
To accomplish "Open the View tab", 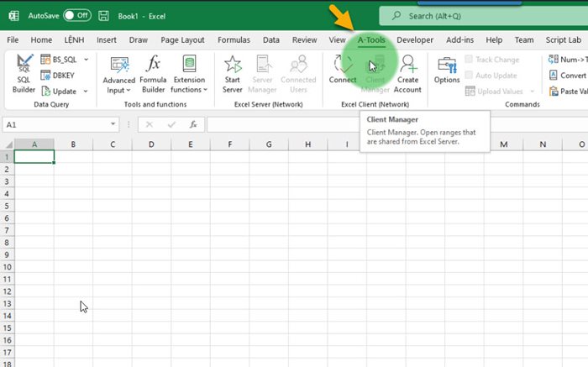I will 337,39.
